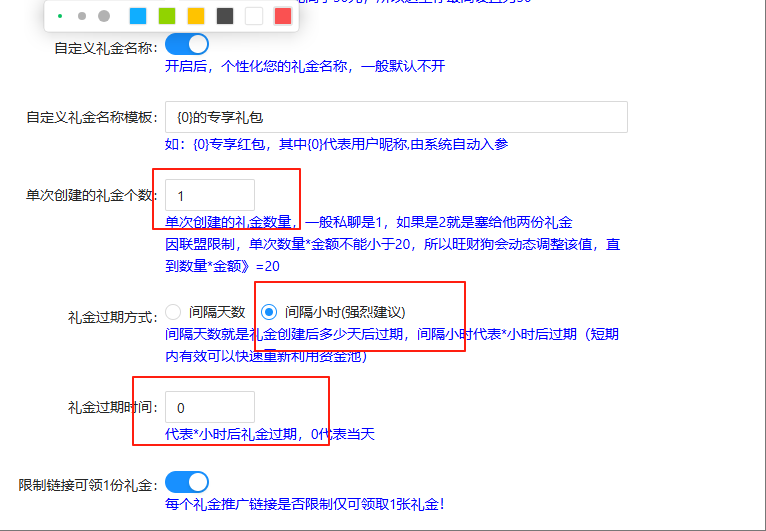Toggle the 限制链接可领1份礼金 switch

pyautogui.click(x=187, y=484)
